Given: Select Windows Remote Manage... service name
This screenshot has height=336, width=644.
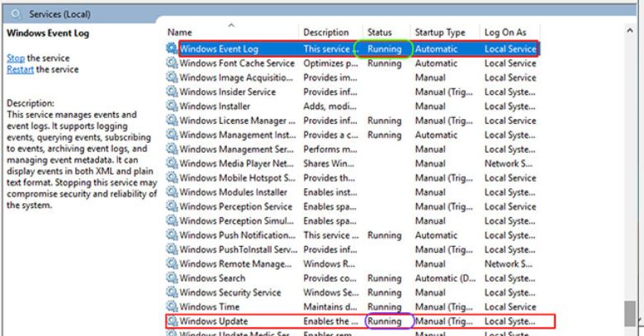Looking at the screenshot, I should click(235, 264).
